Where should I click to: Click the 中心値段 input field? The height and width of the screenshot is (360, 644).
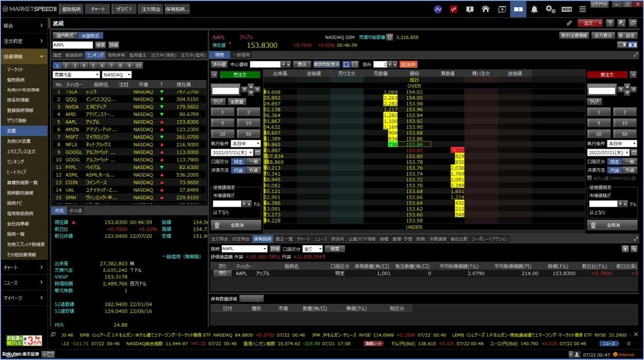tap(265, 64)
